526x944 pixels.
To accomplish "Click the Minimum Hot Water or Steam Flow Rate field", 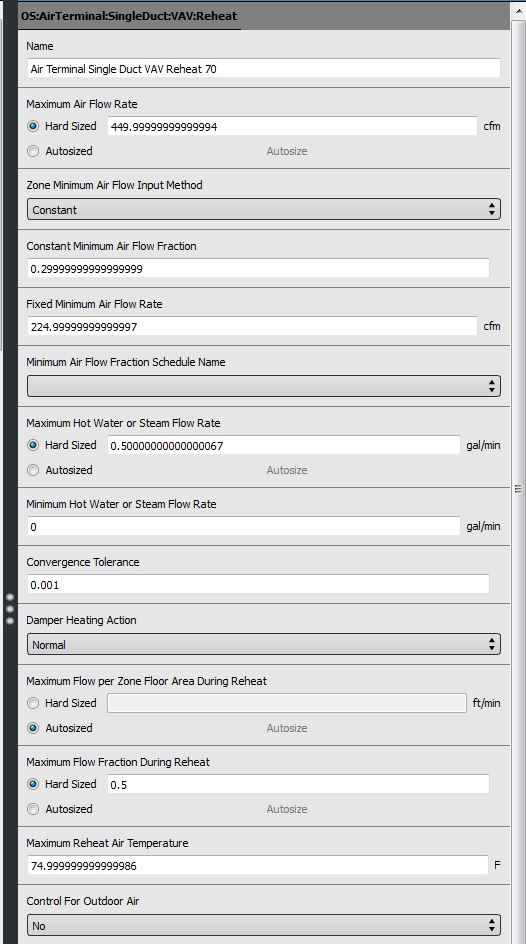I will pyautogui.click(x=244, y=526).
